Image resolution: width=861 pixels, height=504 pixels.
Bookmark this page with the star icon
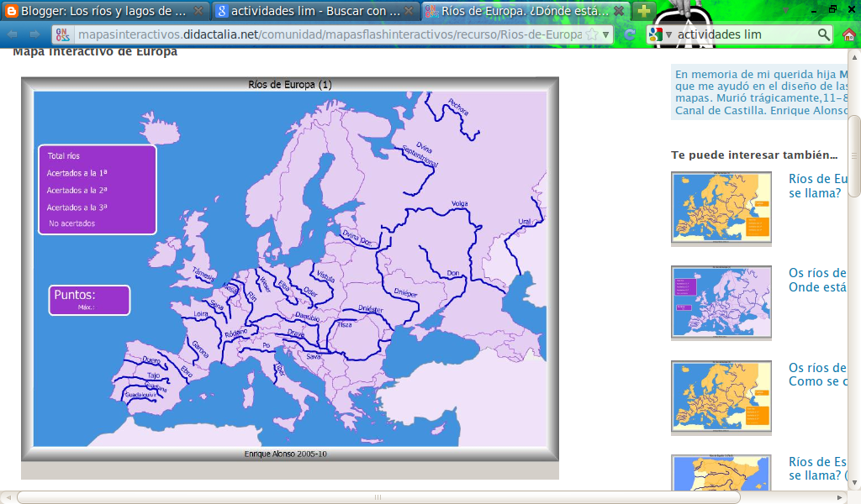[x=592, y=34]
